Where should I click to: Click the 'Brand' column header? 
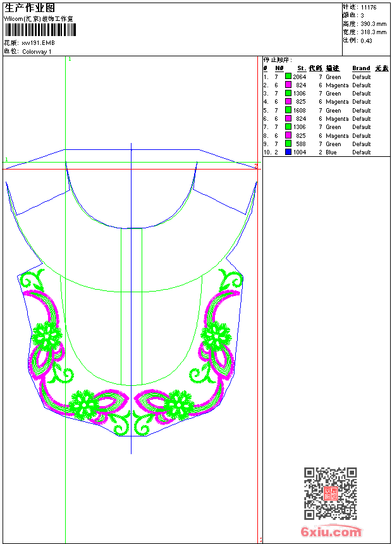361,68
